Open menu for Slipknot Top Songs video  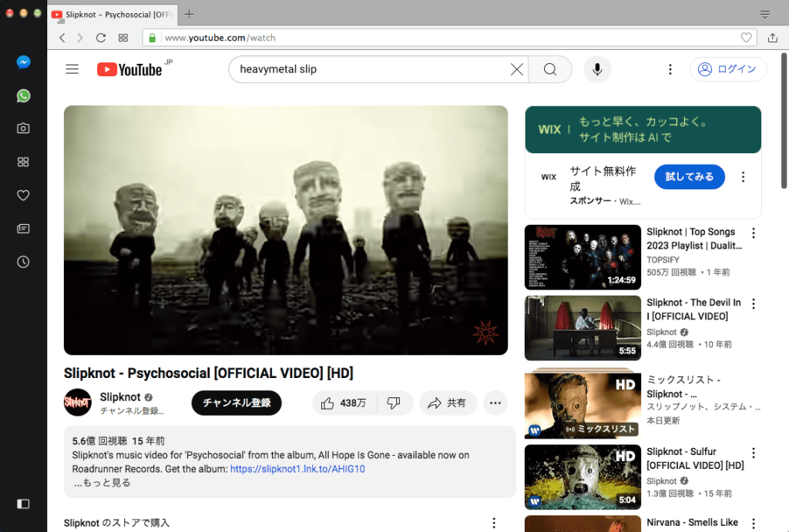[x=754, y=233]
